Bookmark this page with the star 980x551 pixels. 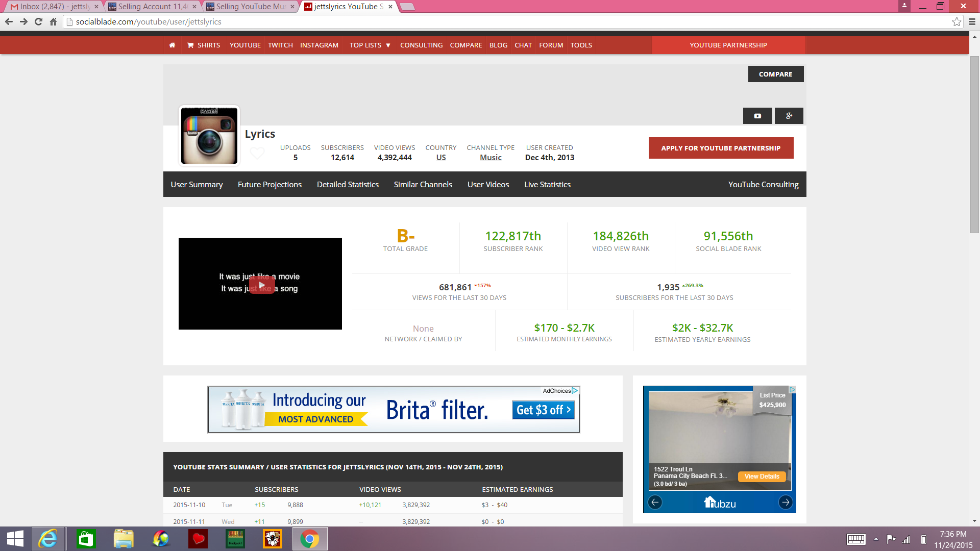click(x=957, y=21)
